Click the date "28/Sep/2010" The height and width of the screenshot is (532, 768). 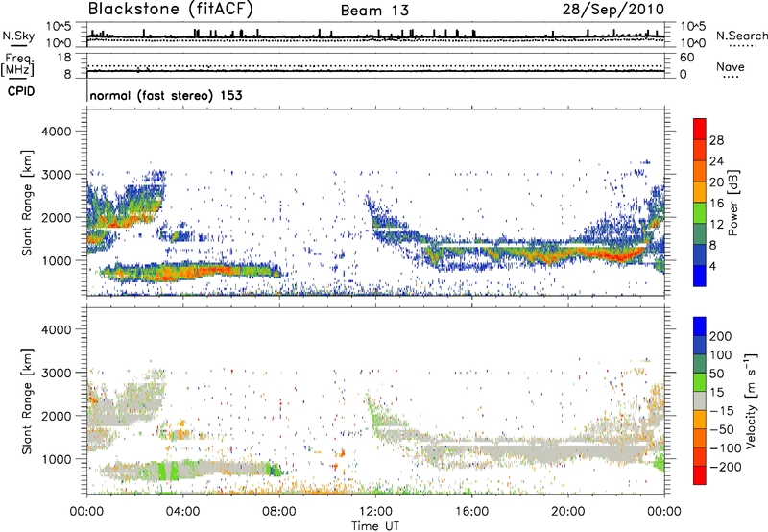point(613,10)
